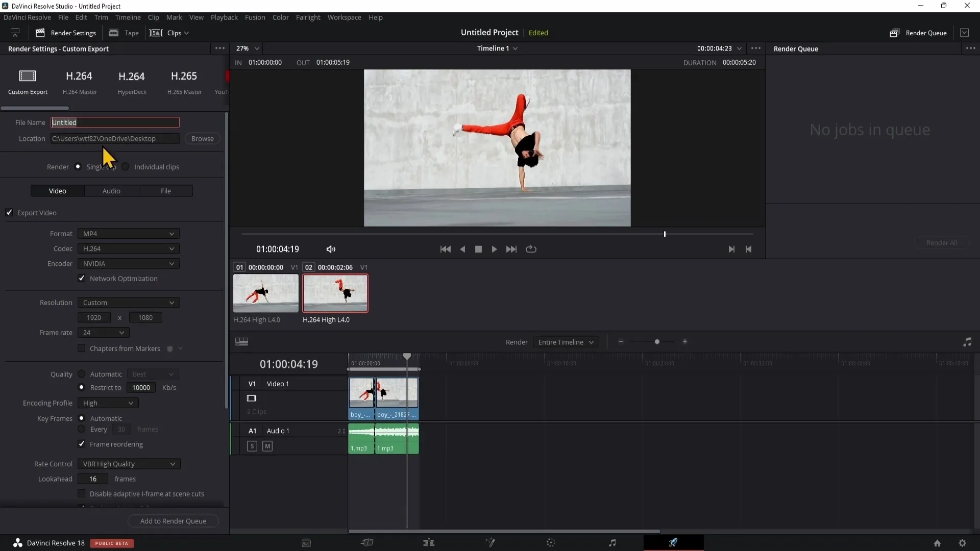Click the Add to Render Queue button

173,521
